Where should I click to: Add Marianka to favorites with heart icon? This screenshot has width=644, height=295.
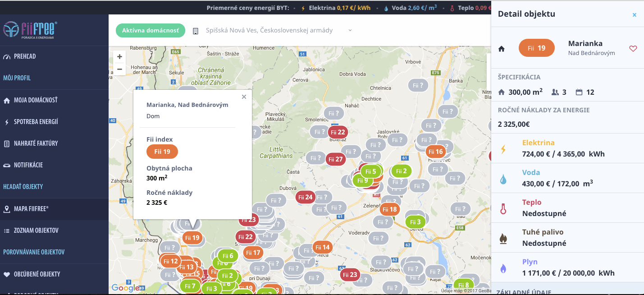(633, 49)
